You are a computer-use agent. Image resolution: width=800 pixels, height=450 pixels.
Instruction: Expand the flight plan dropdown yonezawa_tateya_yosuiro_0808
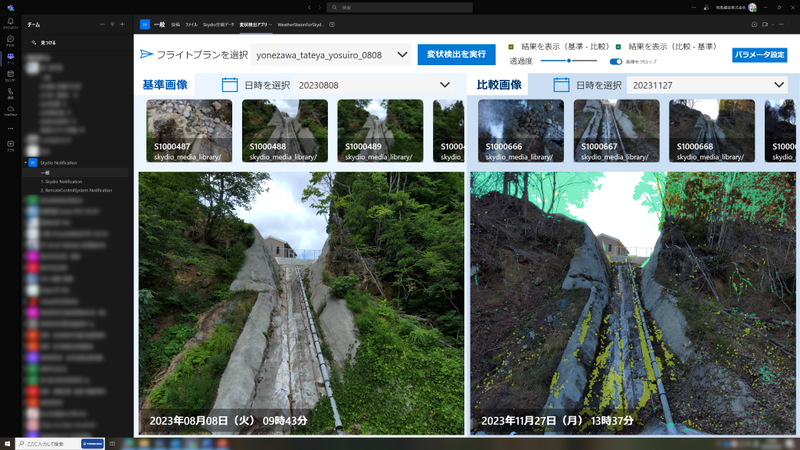pos(403,55)
